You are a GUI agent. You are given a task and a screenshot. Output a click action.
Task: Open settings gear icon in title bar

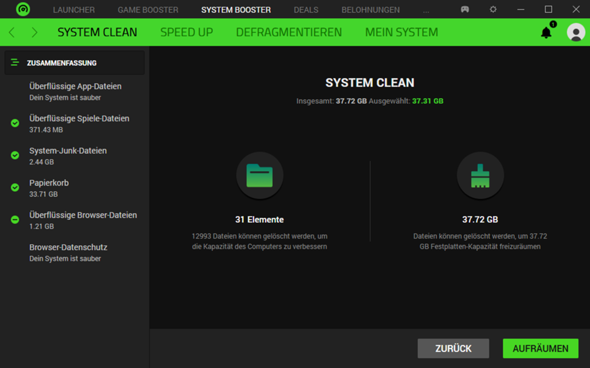click(493, 9)
